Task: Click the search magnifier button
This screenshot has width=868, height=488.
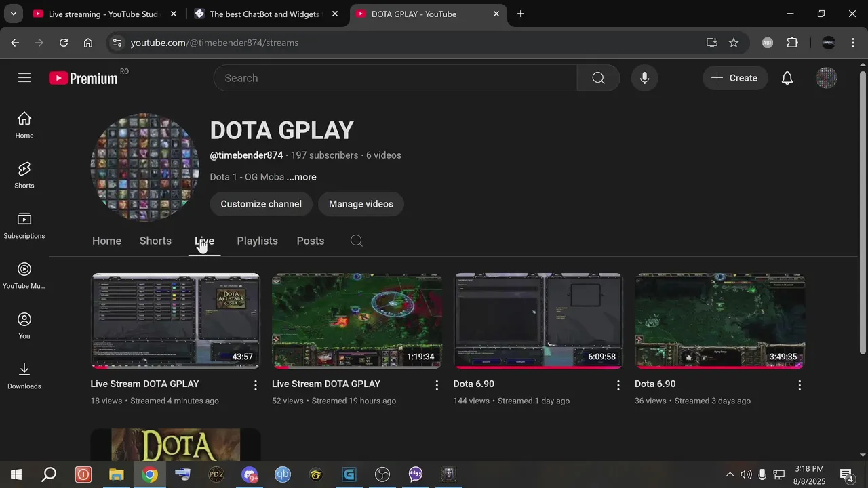Action: tap(598, 78)
